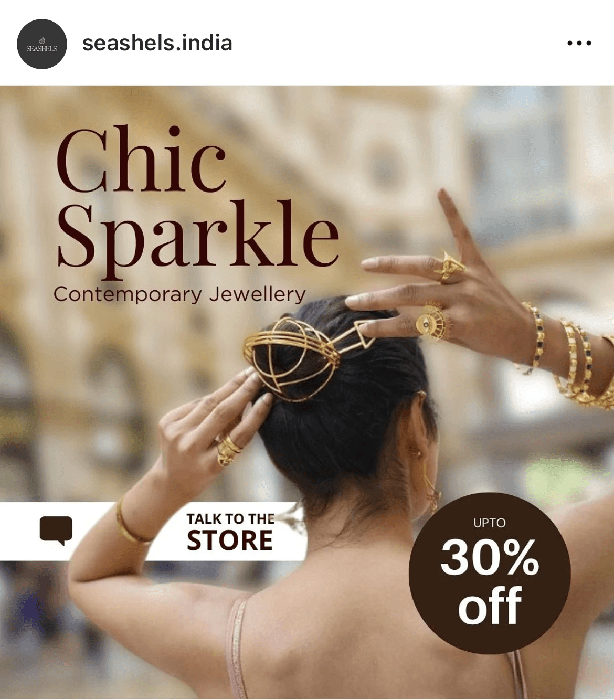Open the three-dot more options menu
This screenshot has width=614, height=700.
point(579,43)
